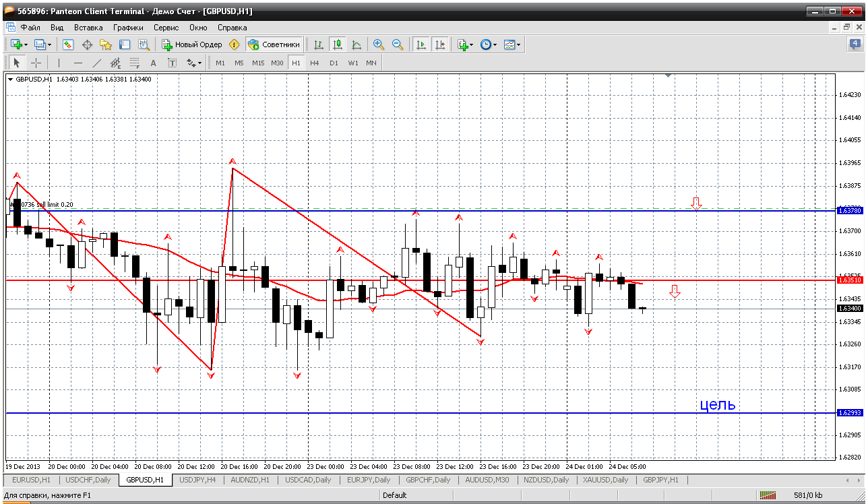Select the text A tool

153,63
